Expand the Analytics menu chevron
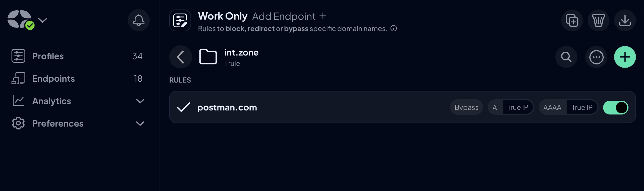The image size is (644, 191). [140, 101]
